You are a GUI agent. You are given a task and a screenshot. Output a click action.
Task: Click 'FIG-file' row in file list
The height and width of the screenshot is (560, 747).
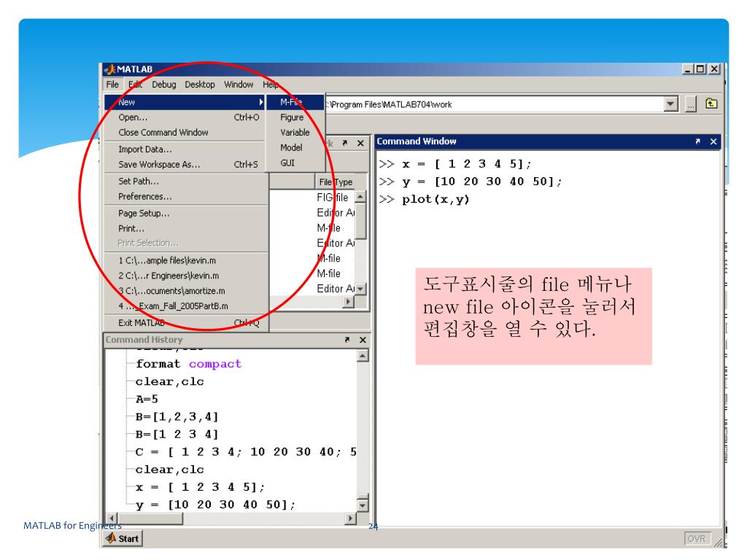coord(333,198)
